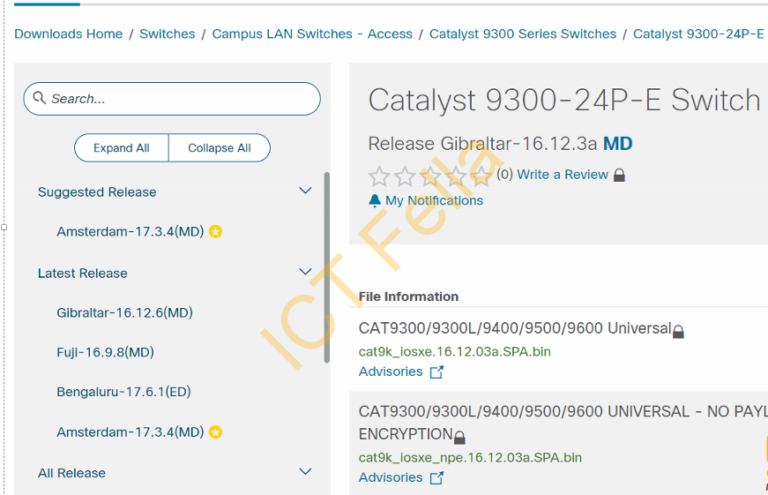
Task: Select Amsterdam-17.3.4(MD) under Latest Release
Action: click(130, 432)
